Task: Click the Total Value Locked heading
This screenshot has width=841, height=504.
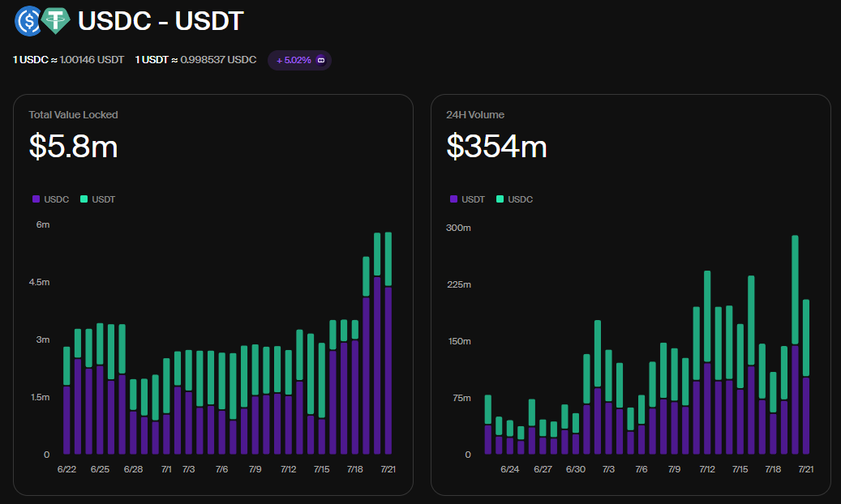Action: [73, 115]
